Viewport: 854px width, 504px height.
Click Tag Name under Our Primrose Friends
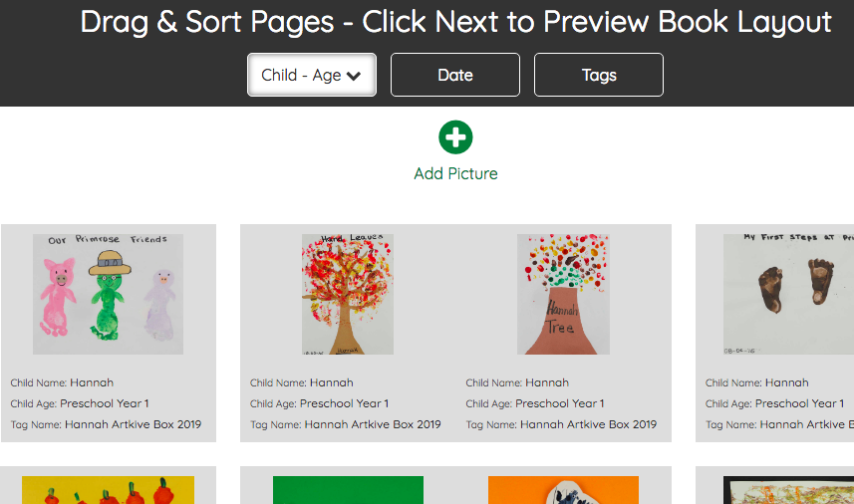pyautogui.click(x=106, y=424)
